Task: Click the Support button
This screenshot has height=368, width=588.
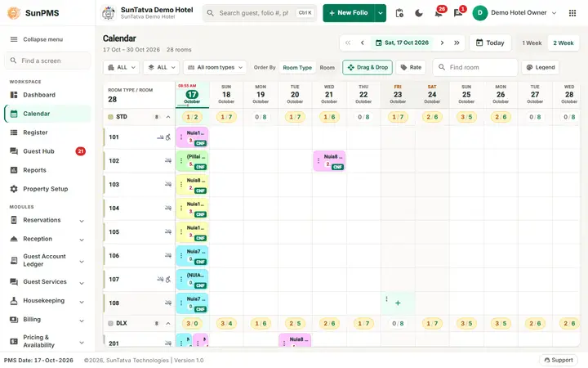Action: coord(559,360)
